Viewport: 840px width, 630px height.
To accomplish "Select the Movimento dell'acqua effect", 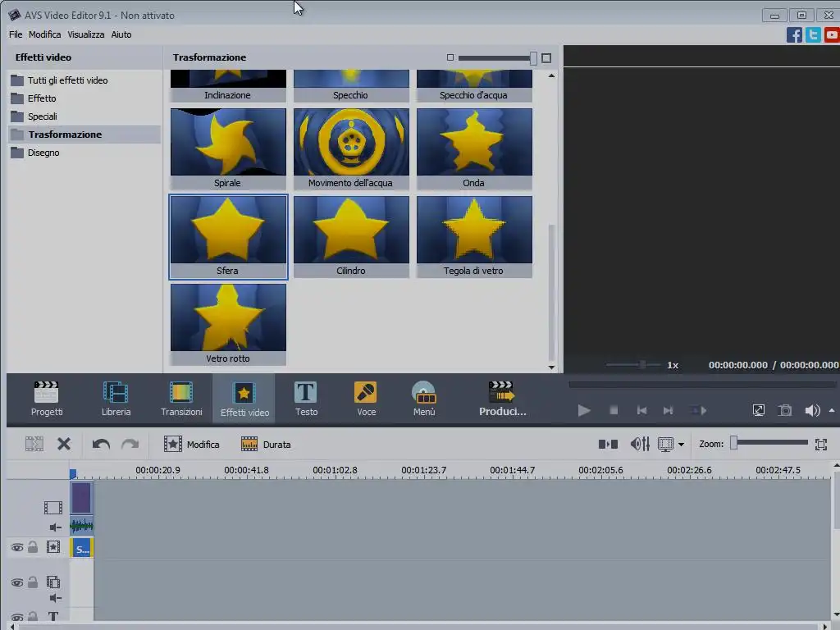I will [351, 148].
